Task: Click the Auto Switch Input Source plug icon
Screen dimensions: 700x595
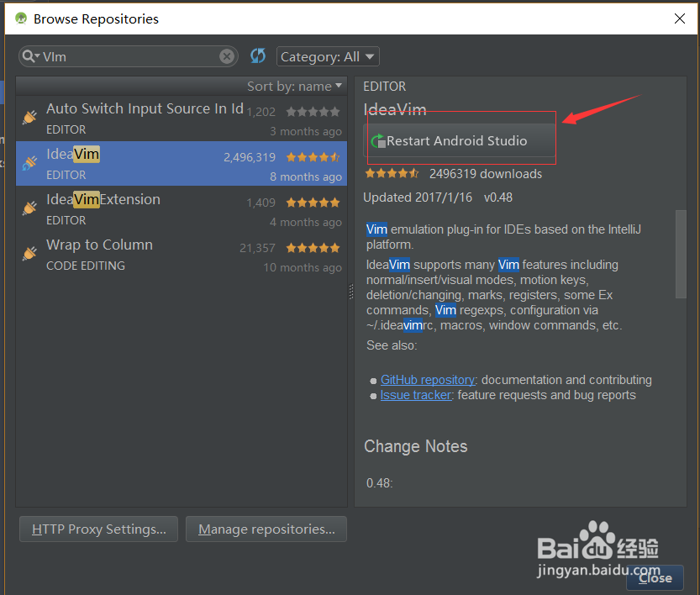Action: point(30,118)
